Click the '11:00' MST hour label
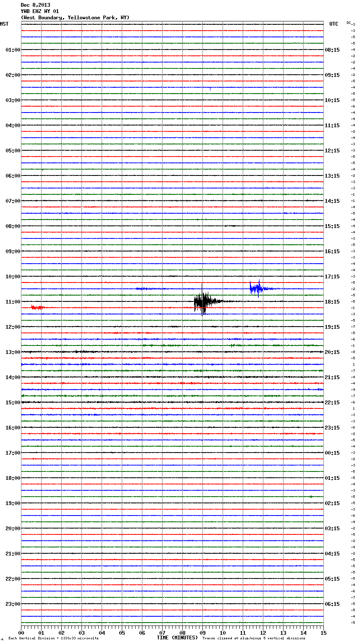The width and height of the screenshot is (357, 644). (13, 302)
